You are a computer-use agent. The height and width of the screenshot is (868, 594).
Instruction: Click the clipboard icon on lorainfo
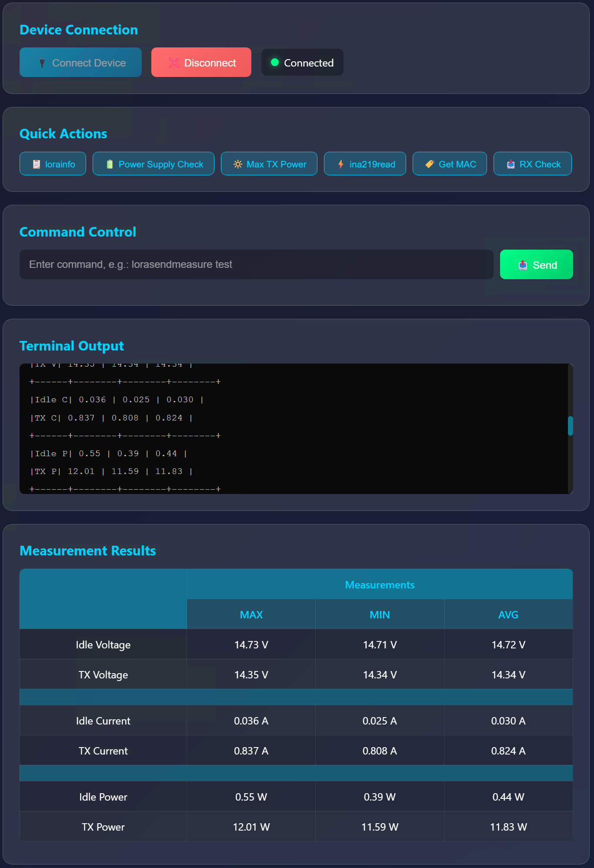37,164
